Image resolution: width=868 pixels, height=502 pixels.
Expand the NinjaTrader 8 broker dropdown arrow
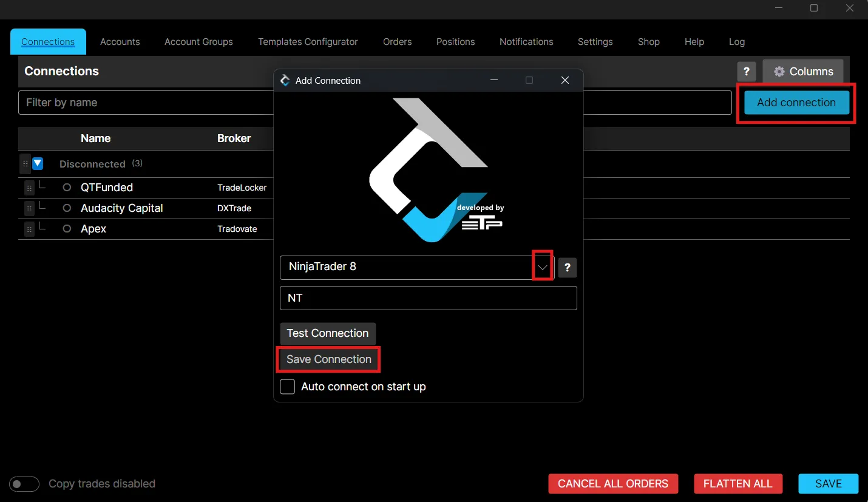543,267
